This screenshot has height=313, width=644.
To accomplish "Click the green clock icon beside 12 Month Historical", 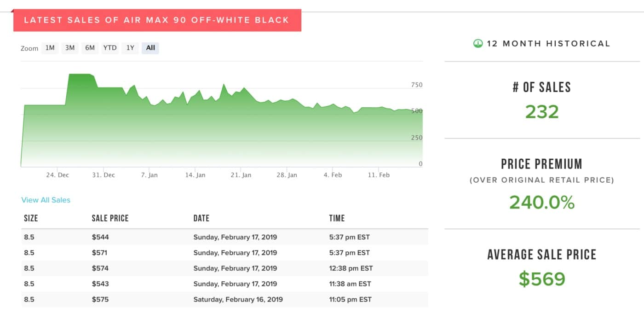I will 478,44.
